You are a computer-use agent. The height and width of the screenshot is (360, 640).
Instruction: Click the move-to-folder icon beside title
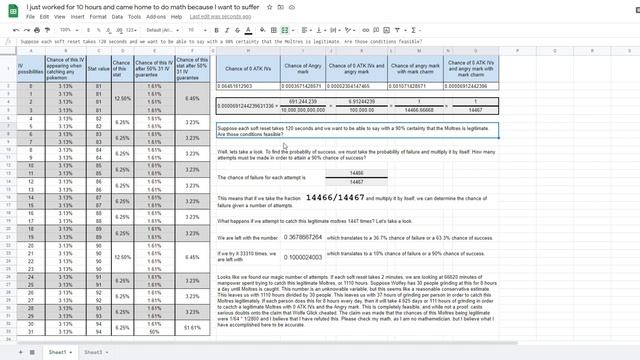[x=280, y=7]
